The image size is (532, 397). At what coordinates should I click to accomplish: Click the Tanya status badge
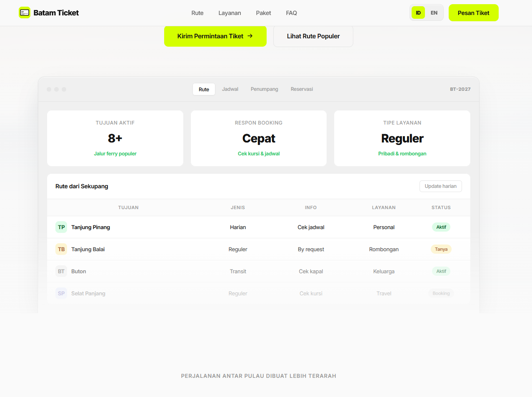click(x=441, y=249)
